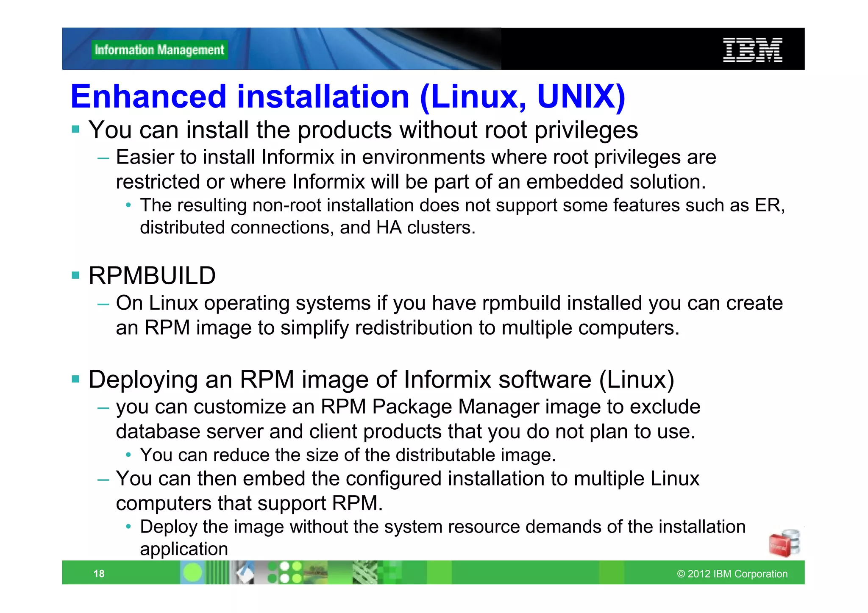Click the slide title 'Enhanced installation (Linux, UNIX)'

348,97
